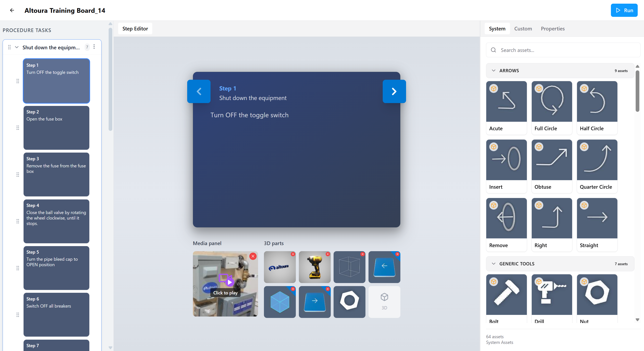
Task: Remove the yellow drill 3D part
Action: click(x=327, y=254)
